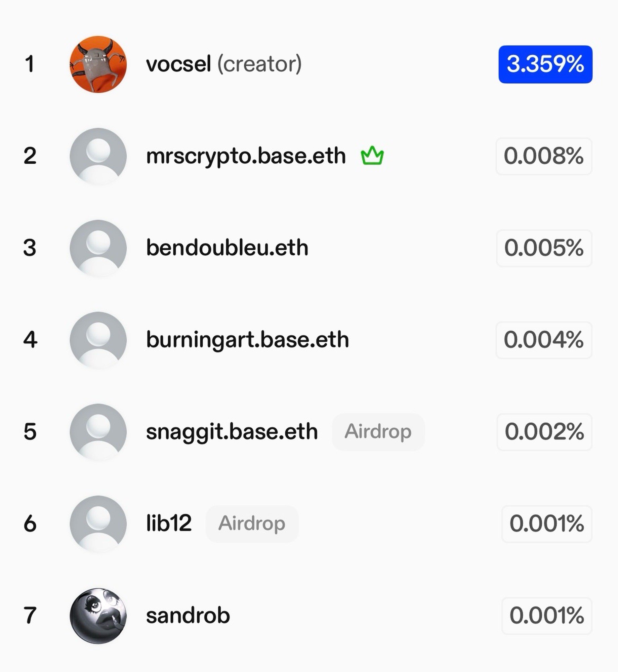Click the 0.002% share badge
618x672 pixels.
[544, 432]
